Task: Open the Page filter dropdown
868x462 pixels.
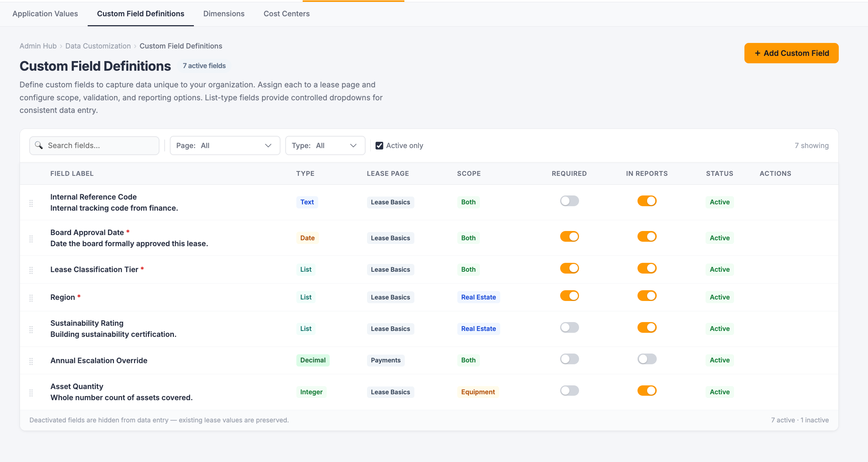Action: tap(225, 145)
